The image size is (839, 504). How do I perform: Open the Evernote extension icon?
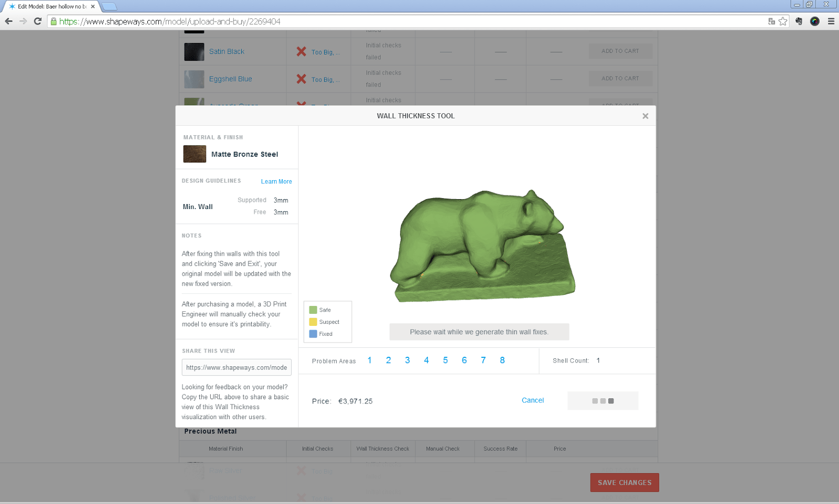(798, 21)
